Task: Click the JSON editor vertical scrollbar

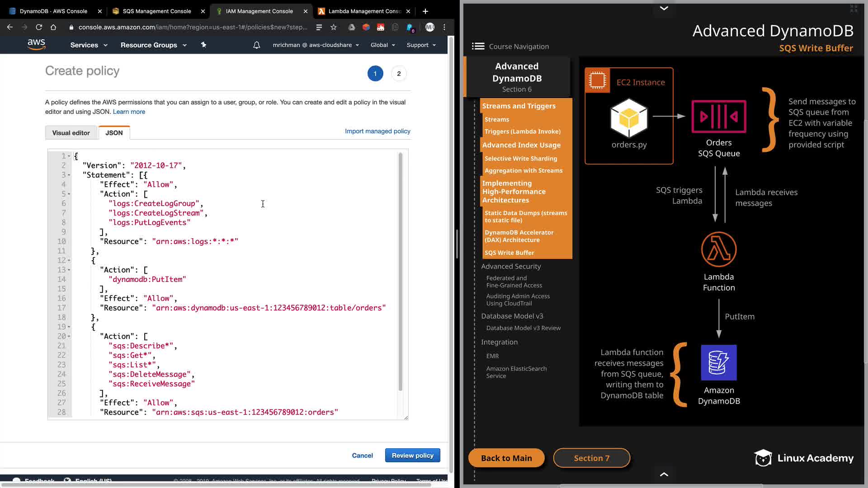Action: coord(401,271)
